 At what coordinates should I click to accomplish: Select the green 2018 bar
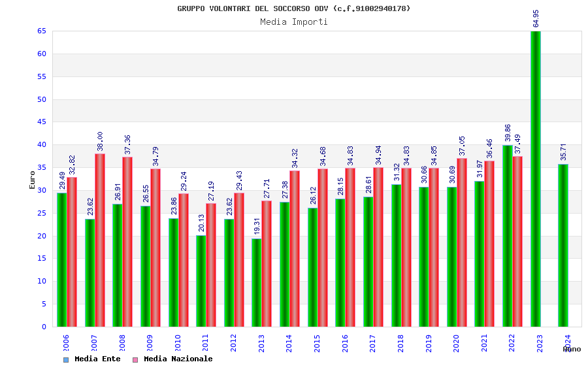click(x=396, y=255)
